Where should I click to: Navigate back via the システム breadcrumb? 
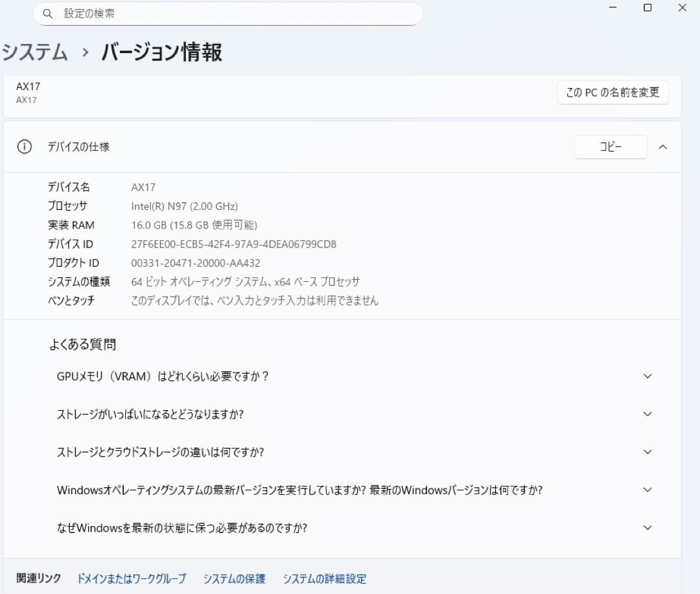tap(34, 52)
